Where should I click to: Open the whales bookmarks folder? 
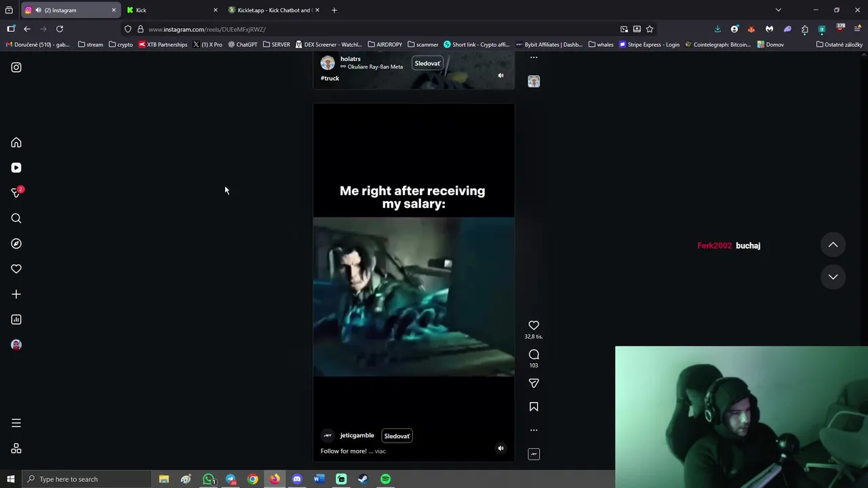click(601, 45)
